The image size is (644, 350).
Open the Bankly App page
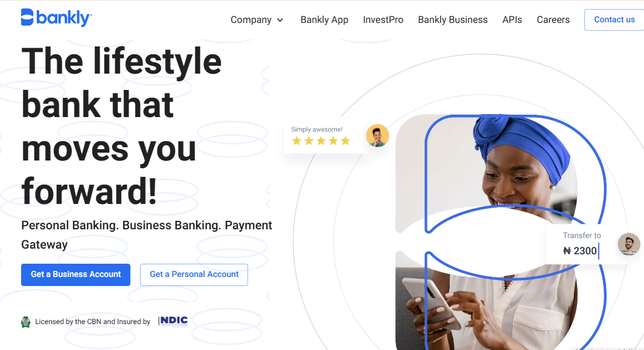coord(325,20)
